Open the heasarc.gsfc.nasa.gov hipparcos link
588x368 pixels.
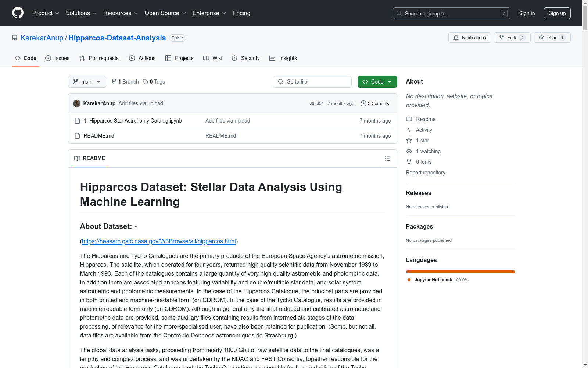(159, 241)
